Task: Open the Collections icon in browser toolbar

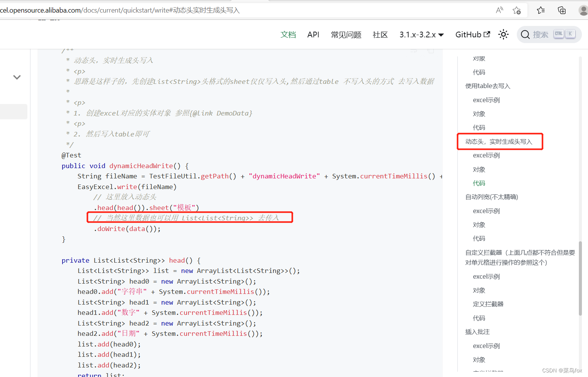Action: pyautogui.click(x=562, y=10)
